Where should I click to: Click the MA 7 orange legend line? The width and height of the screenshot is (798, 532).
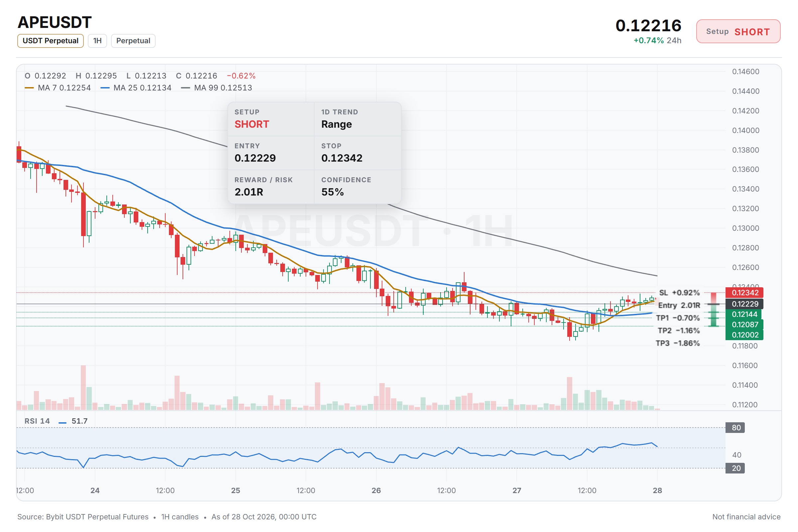(x=29, y=88)
